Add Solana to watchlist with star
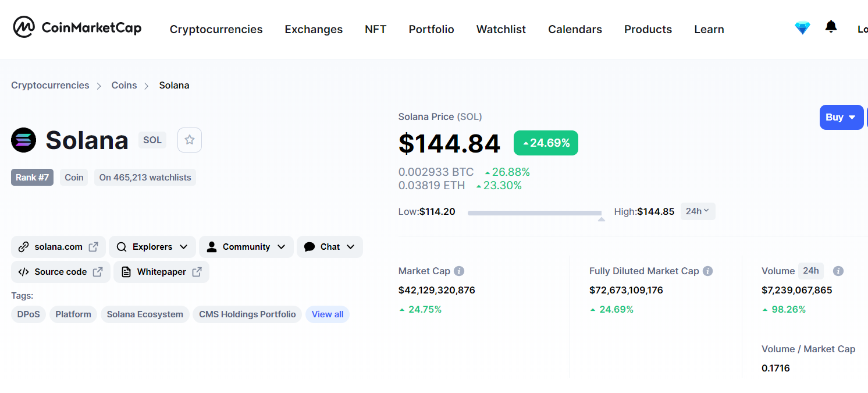The image size is (868, 393). click(x=190, y=140)
